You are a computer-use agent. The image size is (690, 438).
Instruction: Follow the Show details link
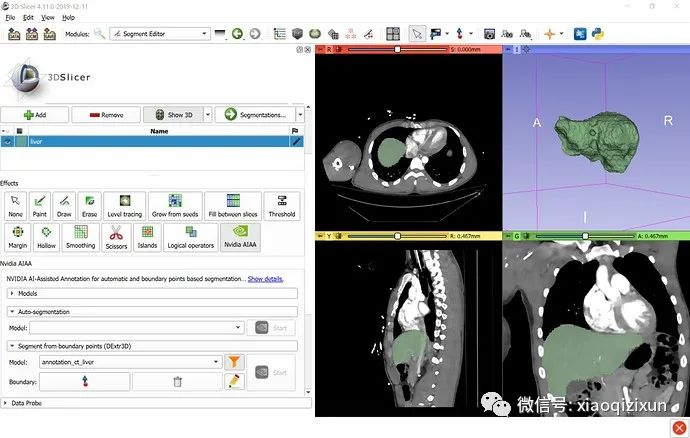pos(265,279)
